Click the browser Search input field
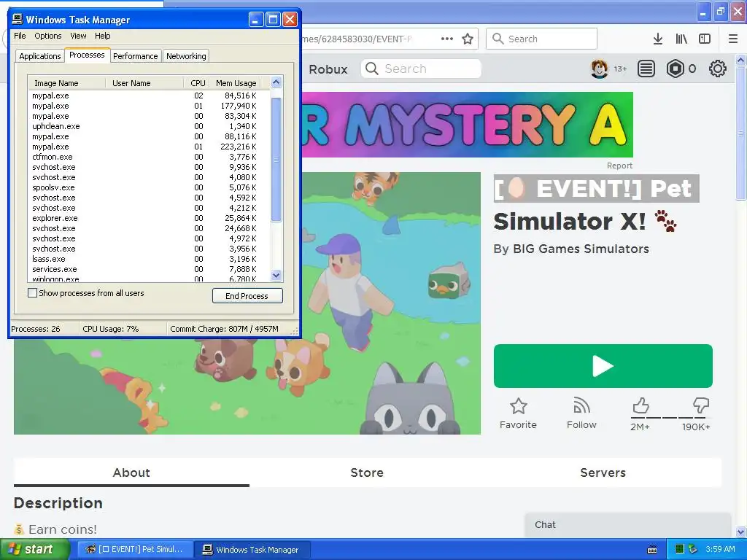Image resolution: width=747 pixels, height=560 pixels. tap(542, 39)
